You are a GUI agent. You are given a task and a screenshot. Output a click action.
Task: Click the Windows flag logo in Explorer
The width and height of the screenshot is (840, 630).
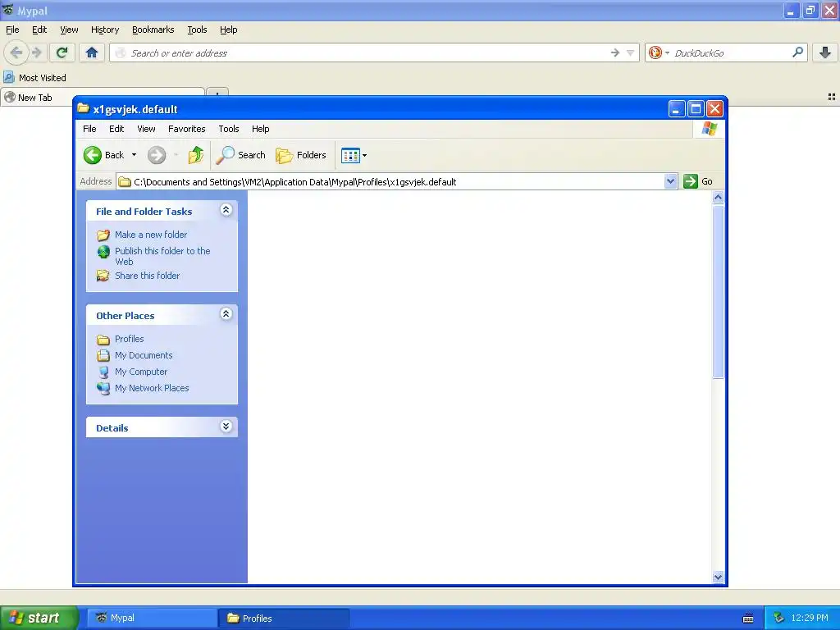coord(710,129)
